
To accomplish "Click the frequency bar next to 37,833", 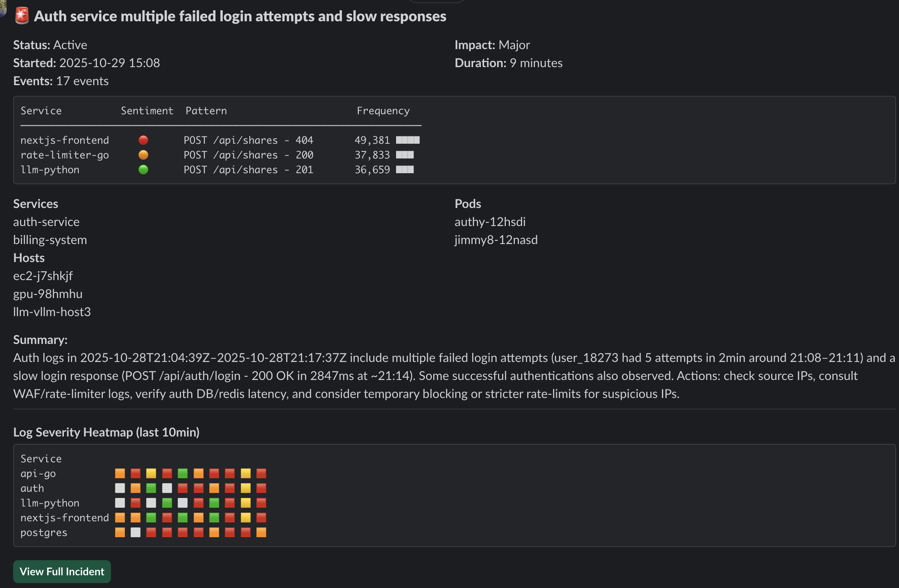I will click(405, 155).
